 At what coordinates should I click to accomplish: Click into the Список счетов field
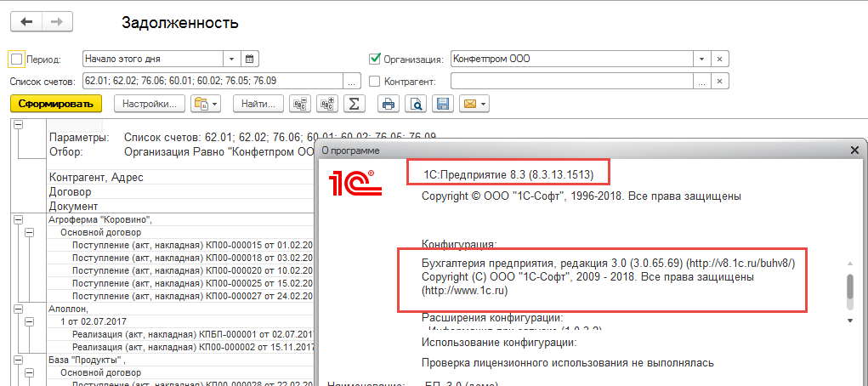click(x=213, y=81)
